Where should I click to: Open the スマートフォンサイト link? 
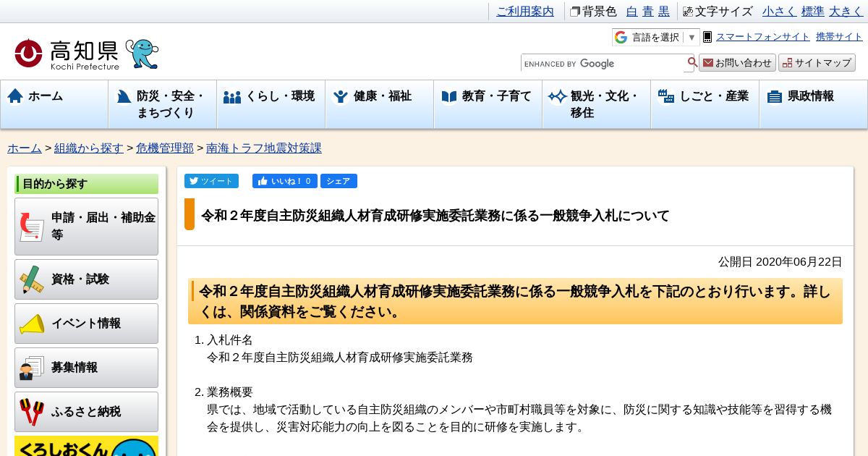click(x=763, y=37)
